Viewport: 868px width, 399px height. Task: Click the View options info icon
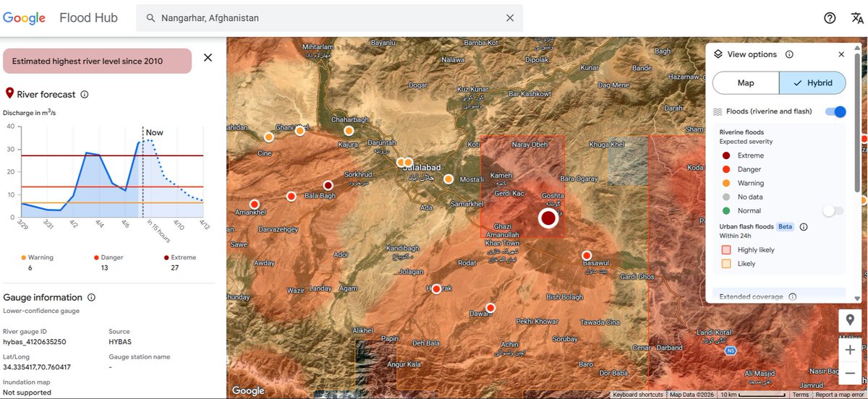click(789, 54)
